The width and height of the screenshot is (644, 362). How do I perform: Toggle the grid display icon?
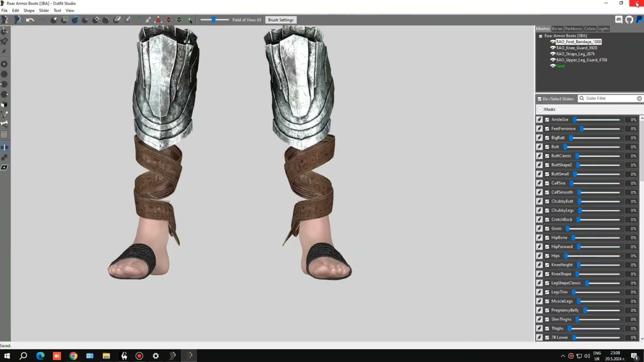tap(4, 135)
